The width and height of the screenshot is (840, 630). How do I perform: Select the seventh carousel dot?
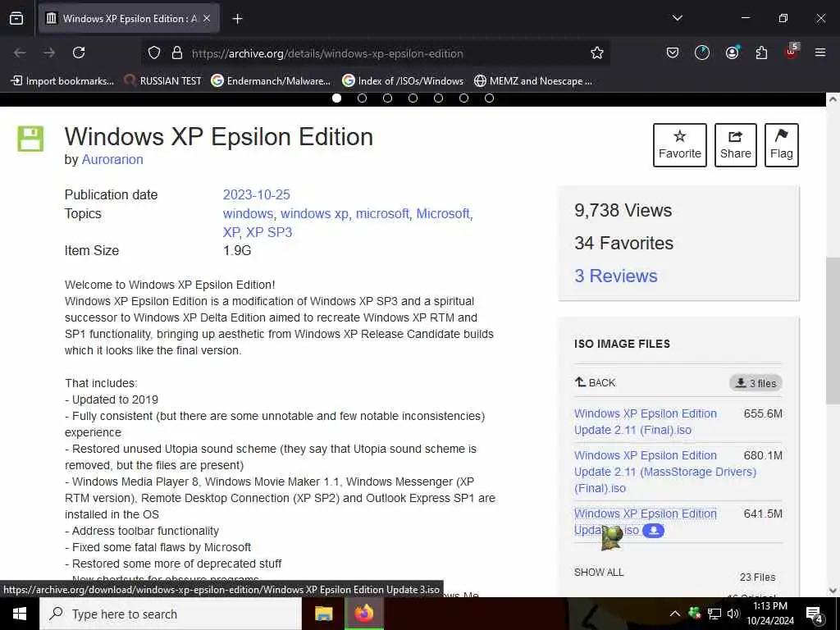pyautogui.click(x=489, y=98)
